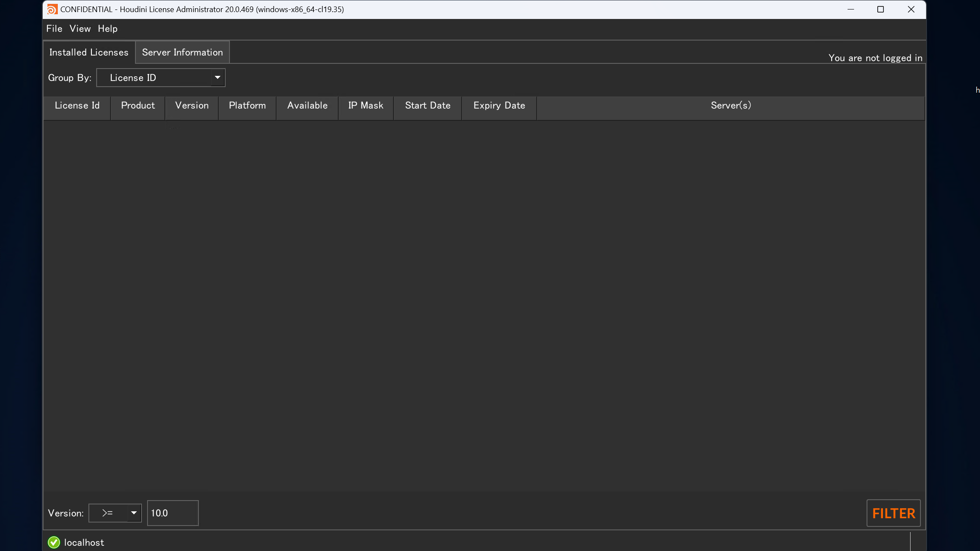This screenshot has height=551, width=980.
Task: Open the Group By License ID dropdown
Action: [x=161, y=78]
